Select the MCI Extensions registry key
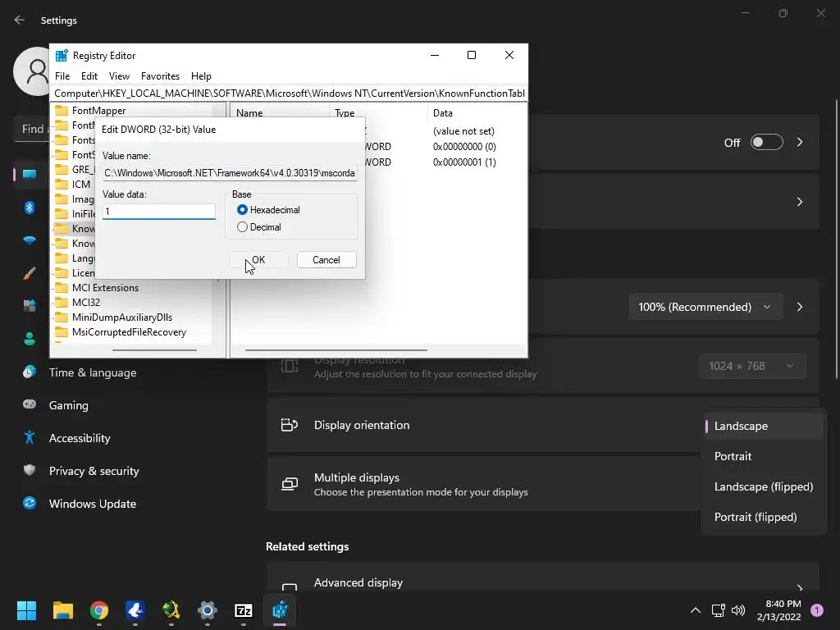This screenshot has width=840, height=630. click(105, 288)
